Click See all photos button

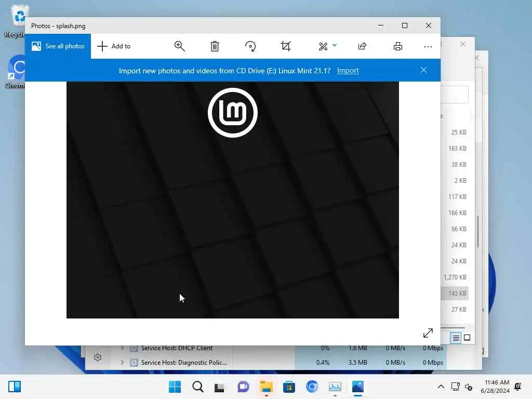(x=58, y=46)
